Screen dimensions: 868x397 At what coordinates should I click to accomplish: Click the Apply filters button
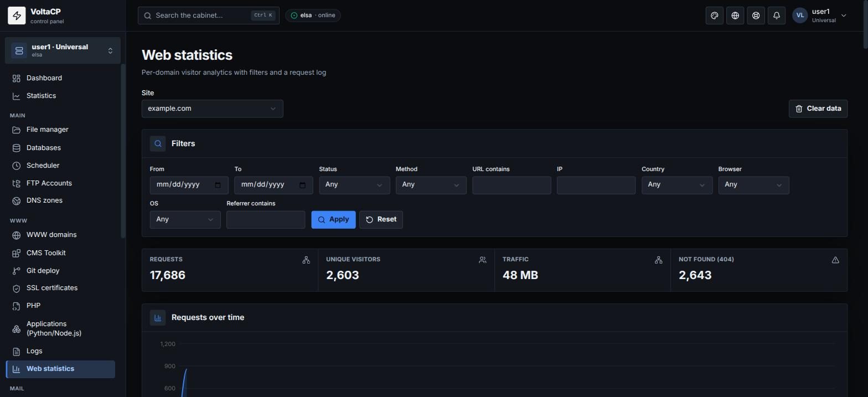pos(333,219)
